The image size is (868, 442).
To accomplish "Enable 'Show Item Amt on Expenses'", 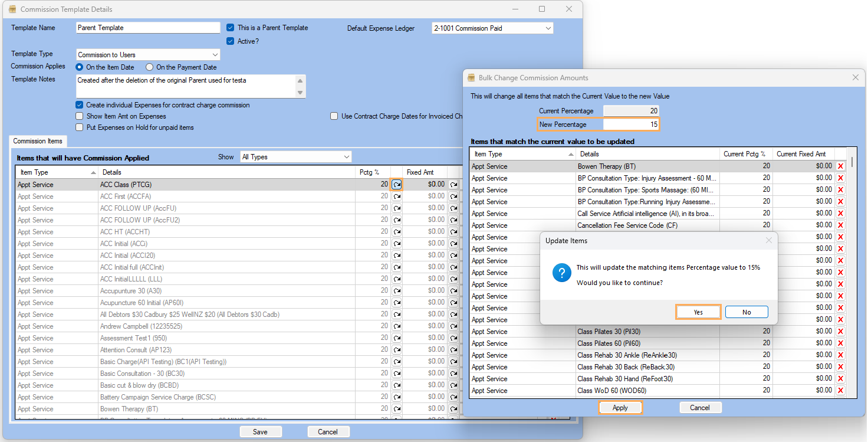I will pyautogui.click(x=80, y=116).
